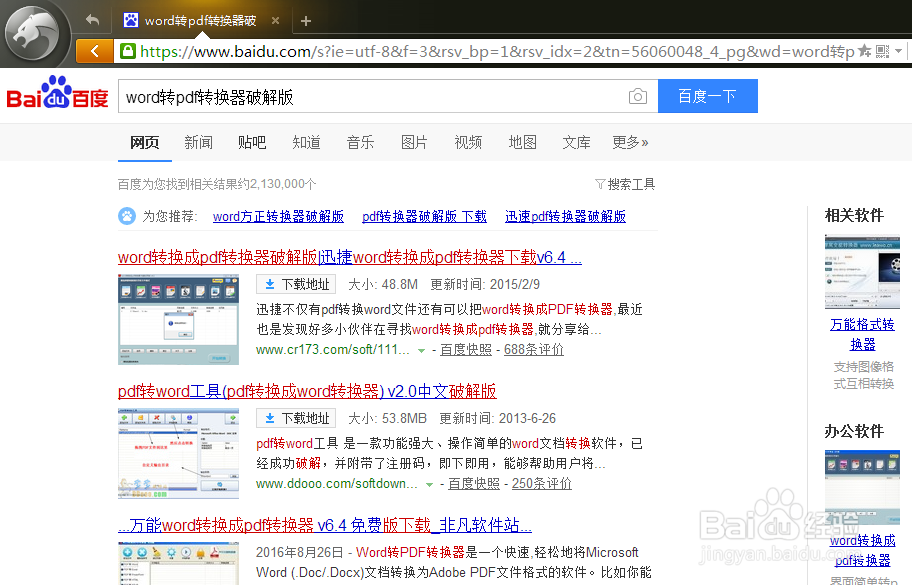Switch to the 地图 tab
912x585 pixels.
pos(522,142)
